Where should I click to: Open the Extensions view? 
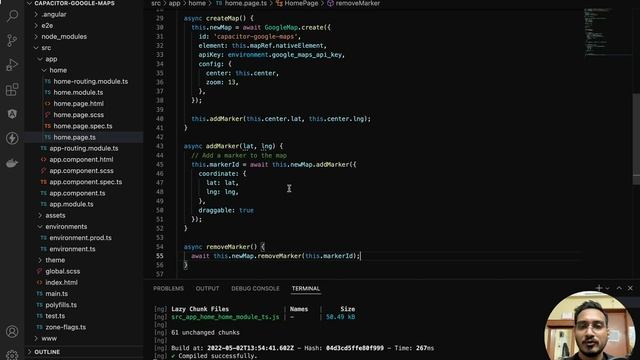[x=12, y=89]
